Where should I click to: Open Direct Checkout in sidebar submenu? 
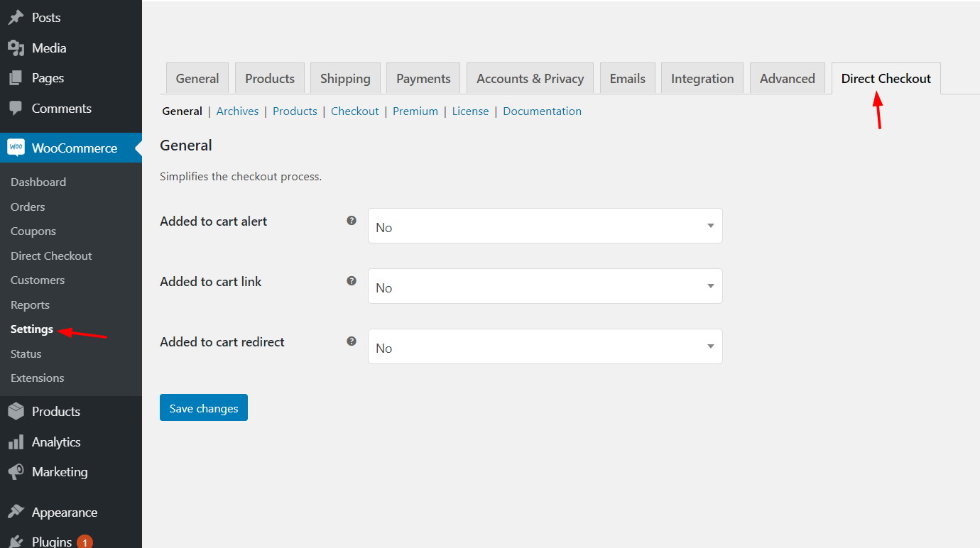coord(51,256)
